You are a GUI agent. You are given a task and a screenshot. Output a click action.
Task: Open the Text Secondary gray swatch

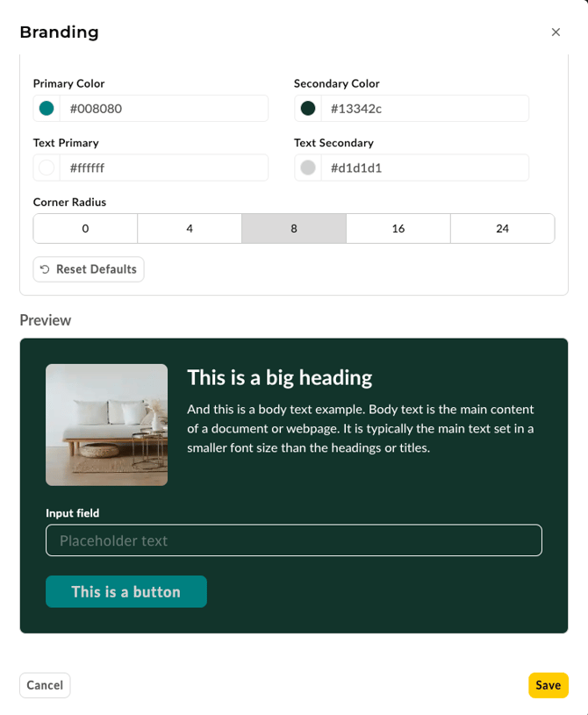308,168
